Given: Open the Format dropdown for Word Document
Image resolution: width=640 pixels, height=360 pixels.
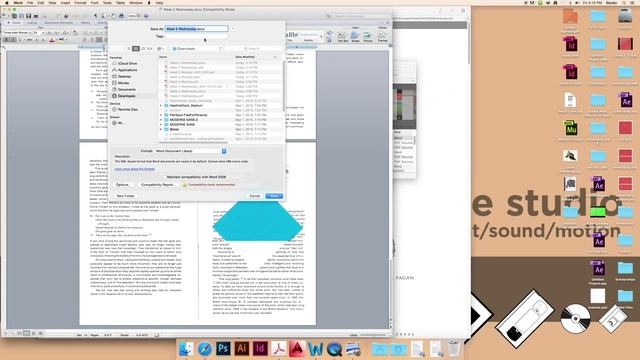Looking at the screenshot, I should (x=190, y=151).
